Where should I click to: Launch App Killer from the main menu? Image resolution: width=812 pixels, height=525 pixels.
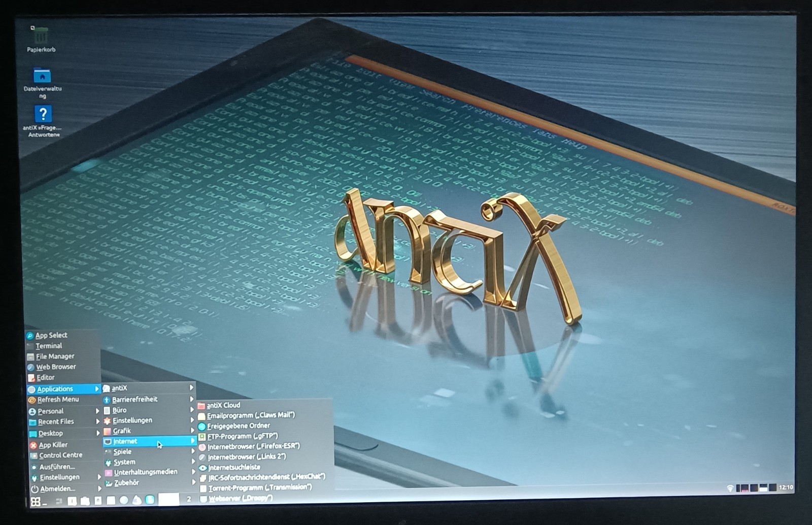[x=64, y=445]
